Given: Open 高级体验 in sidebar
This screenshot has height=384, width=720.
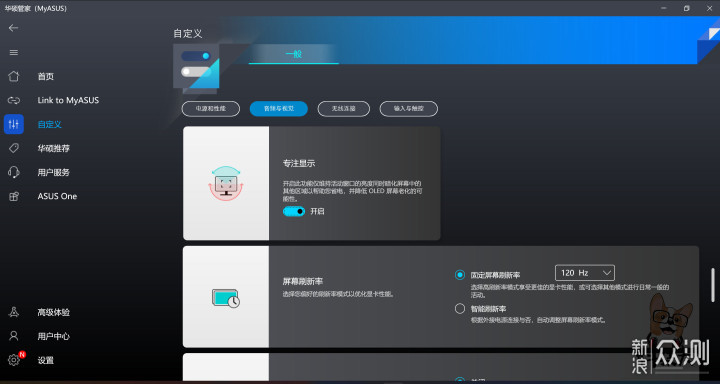Looking at the screenshot, I should 54,312.
